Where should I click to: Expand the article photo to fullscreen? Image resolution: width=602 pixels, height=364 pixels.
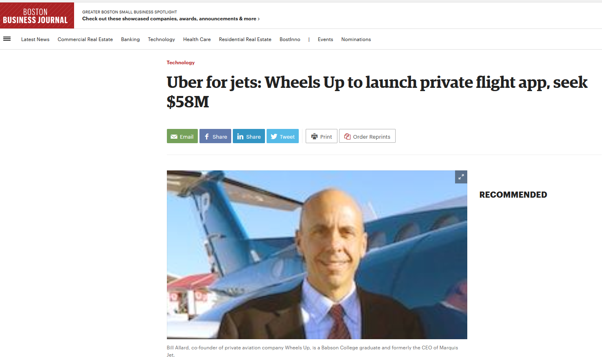[461, 177]
